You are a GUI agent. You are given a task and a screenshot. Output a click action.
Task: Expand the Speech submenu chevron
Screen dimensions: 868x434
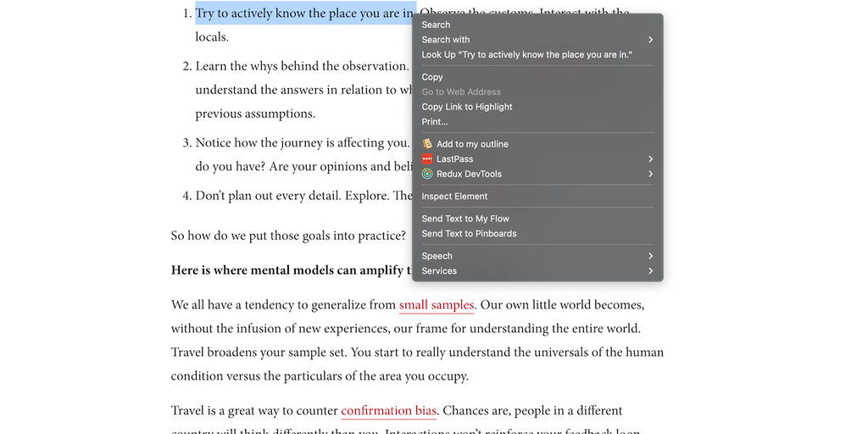(x=651, y=256)
